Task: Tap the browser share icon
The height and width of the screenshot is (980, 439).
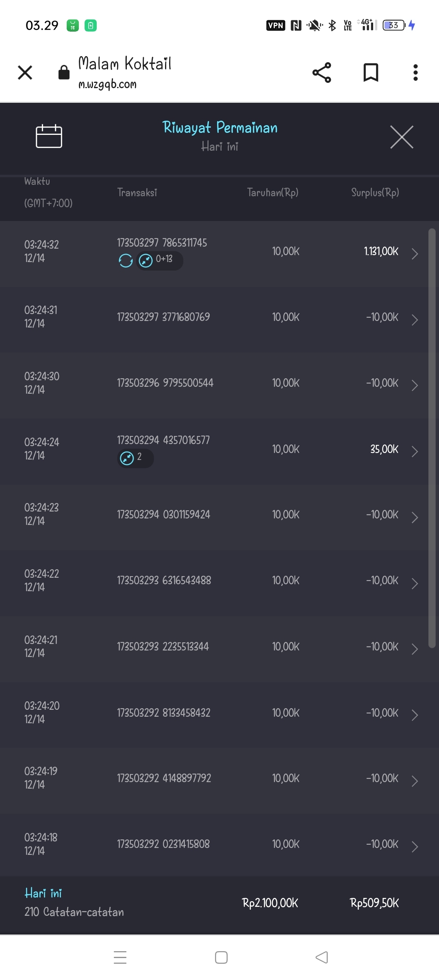Action: point(322,73)
